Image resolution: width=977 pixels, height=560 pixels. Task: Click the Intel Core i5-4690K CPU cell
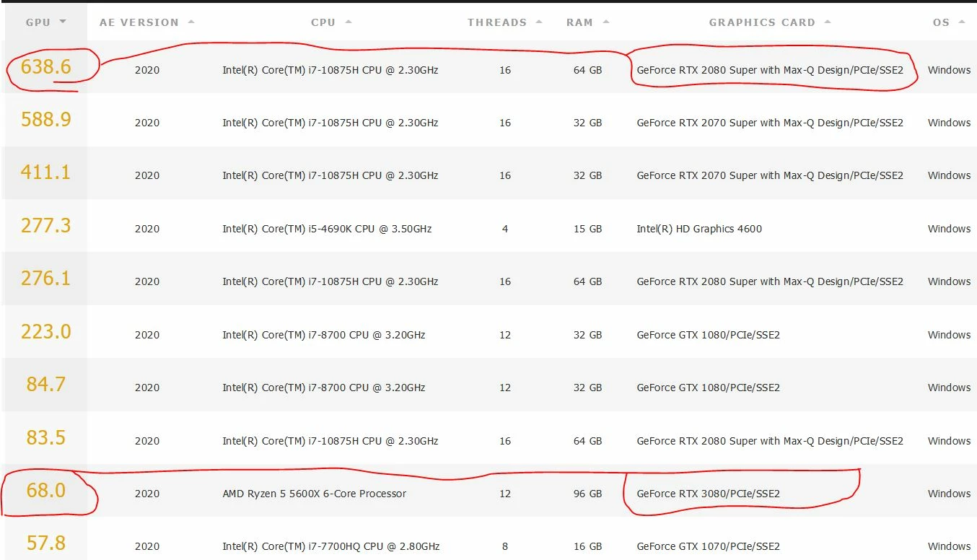pyautogui.click(x=327, y=229)
